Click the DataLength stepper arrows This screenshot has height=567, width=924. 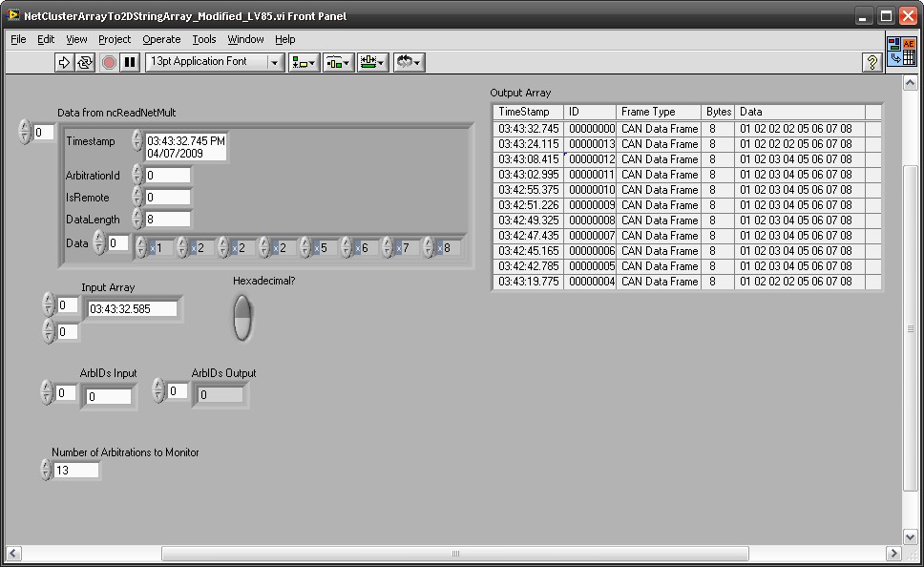[x=137, y=220]
